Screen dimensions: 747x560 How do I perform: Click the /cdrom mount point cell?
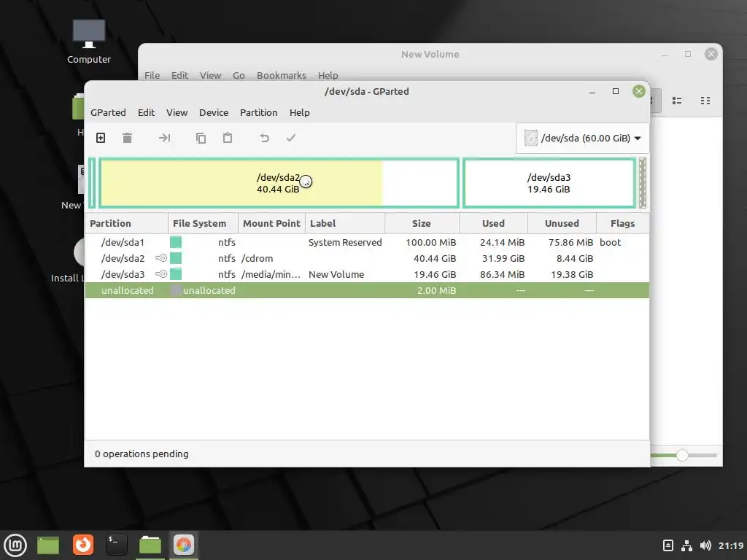point(258,259)
